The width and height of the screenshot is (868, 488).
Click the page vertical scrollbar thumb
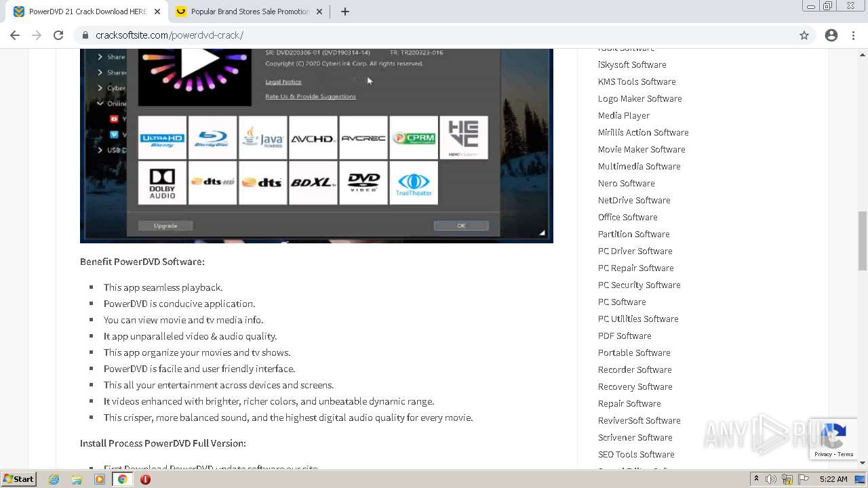pyautogui.click(x=863, y=241)
